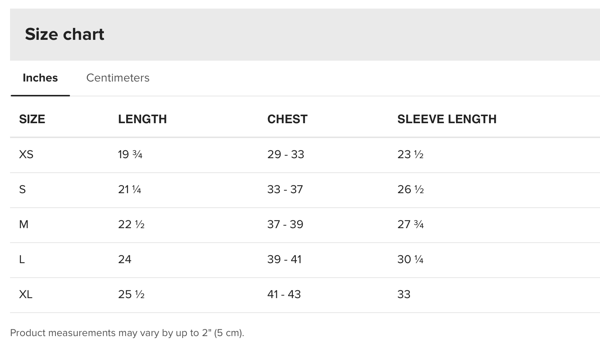Viewport: 600px width, 364px height.
Task: Select the XL size row label
Action: point(26,294)
